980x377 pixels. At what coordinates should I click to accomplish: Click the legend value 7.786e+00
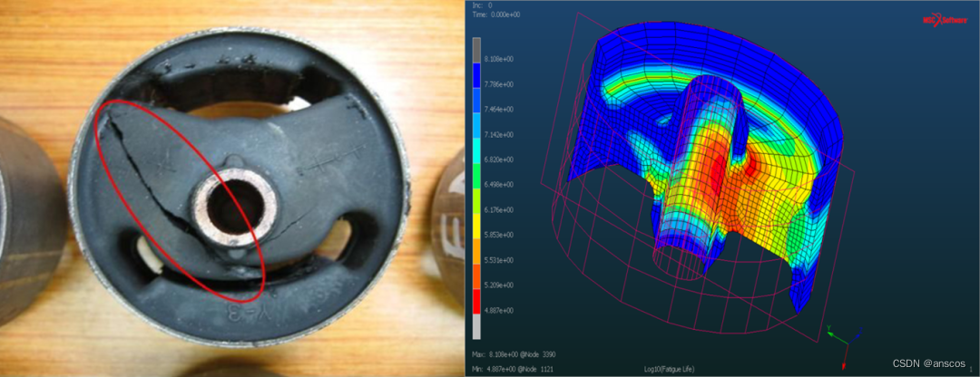click(x=500, y=84)
